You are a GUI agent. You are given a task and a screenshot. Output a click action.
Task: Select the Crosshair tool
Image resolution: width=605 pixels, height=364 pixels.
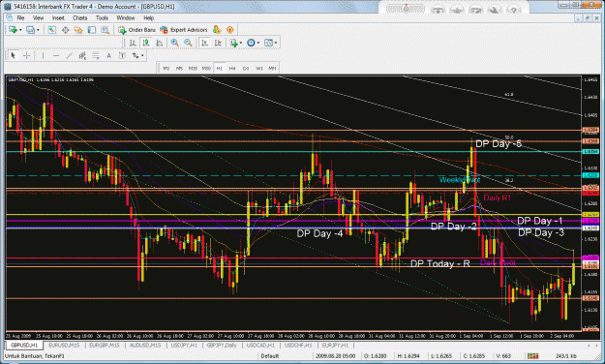(27, 56)
